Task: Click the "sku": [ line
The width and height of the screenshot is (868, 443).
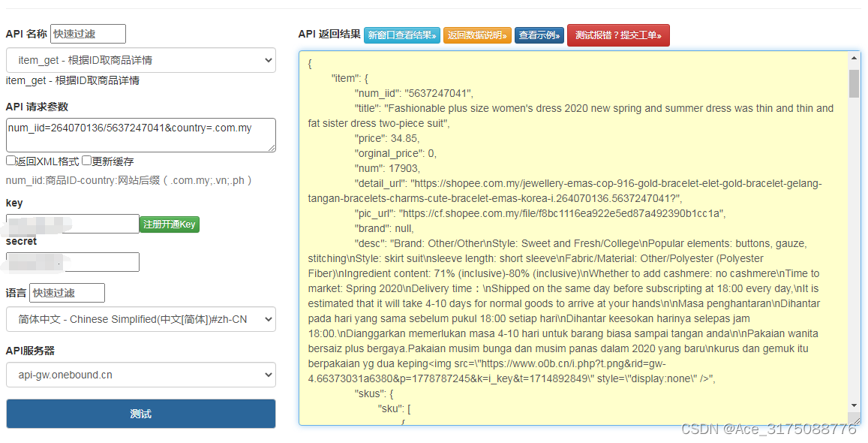Action: coord(394,408)
